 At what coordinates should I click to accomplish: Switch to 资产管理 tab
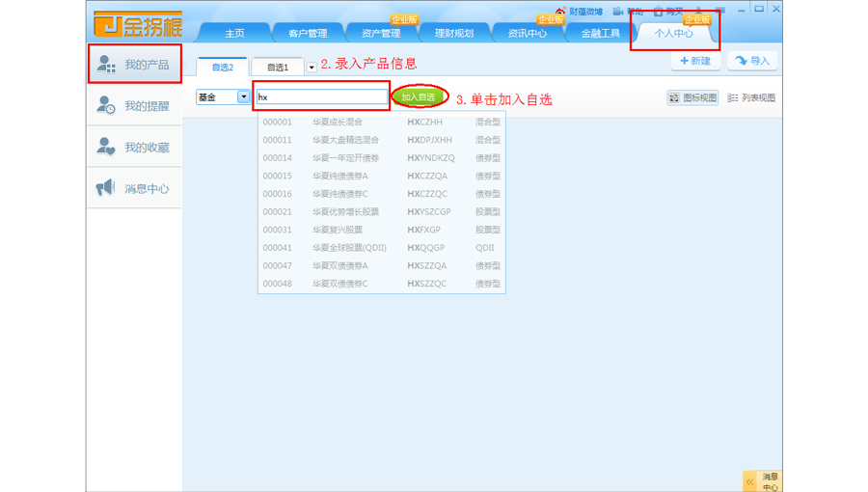(381, 34)
